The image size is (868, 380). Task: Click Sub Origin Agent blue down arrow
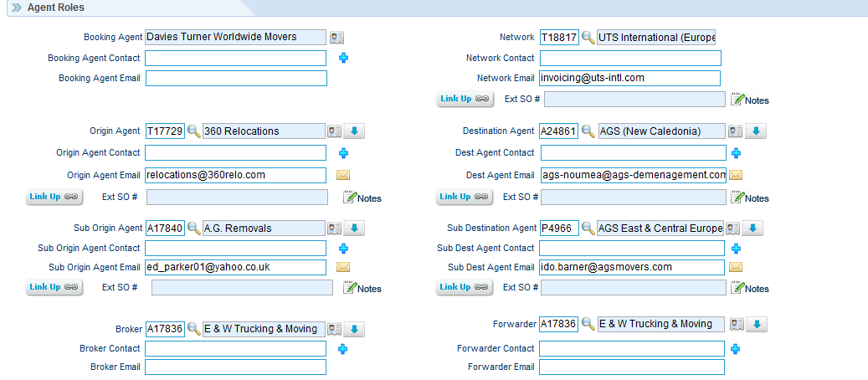(x=354, y=228)
